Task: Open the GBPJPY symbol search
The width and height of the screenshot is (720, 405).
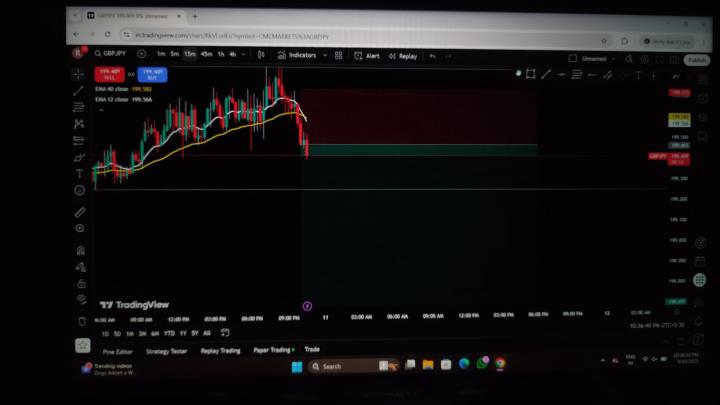Action: coord(110,53)
